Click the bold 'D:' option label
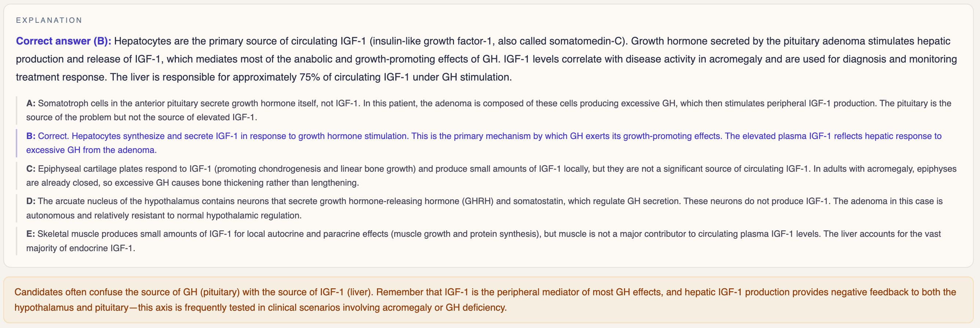980x328 pixels. (x=31, y=201)
